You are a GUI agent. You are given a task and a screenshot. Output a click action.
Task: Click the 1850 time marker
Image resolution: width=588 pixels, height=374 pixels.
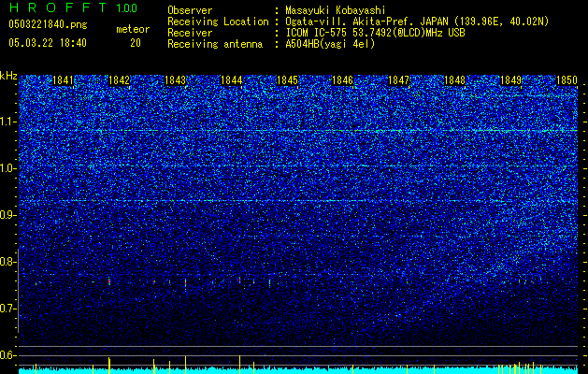pos(566,80)
